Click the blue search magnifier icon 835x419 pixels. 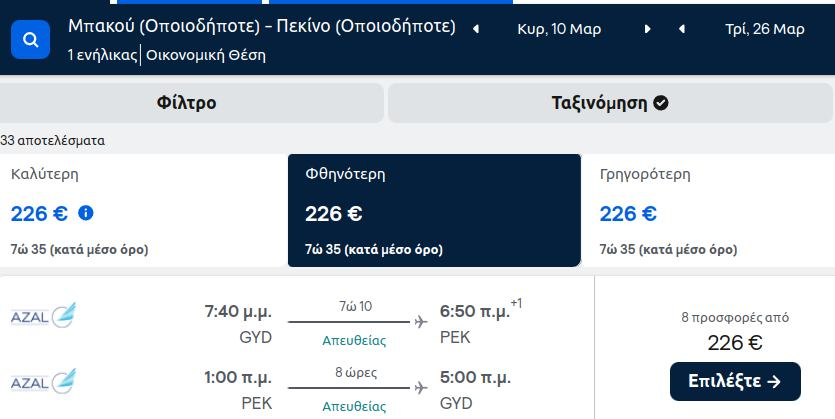(30, 39)
